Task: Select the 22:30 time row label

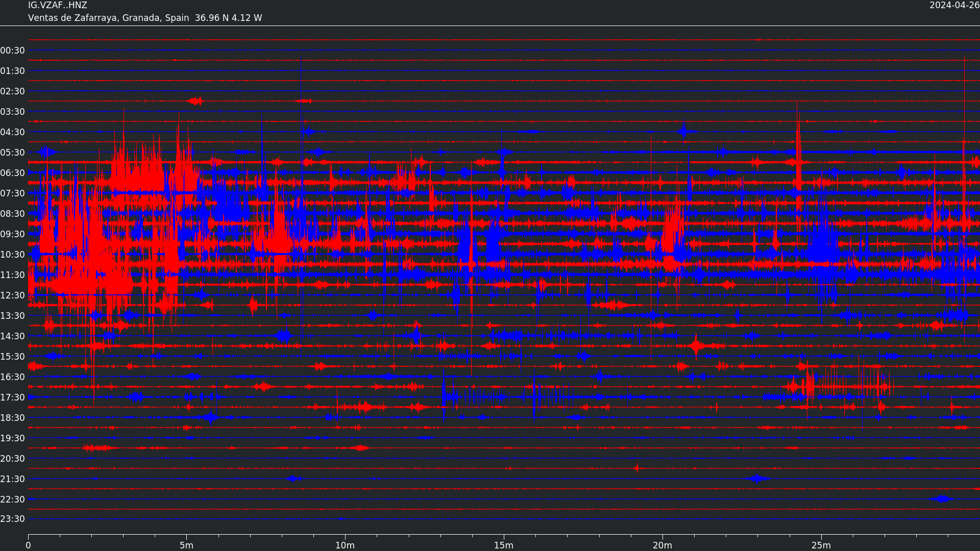Action: click(x=13, y=499)
